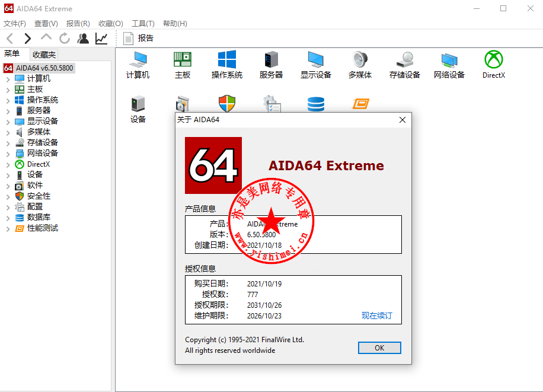Open the 主板 motherboard icon in main pane
The image size is (543, 392).
(183, 65)
